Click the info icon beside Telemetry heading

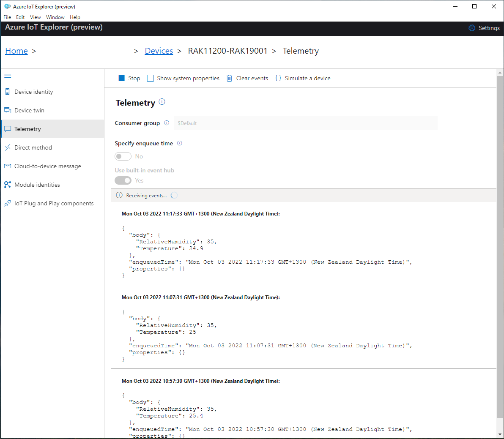click(162, 102)
